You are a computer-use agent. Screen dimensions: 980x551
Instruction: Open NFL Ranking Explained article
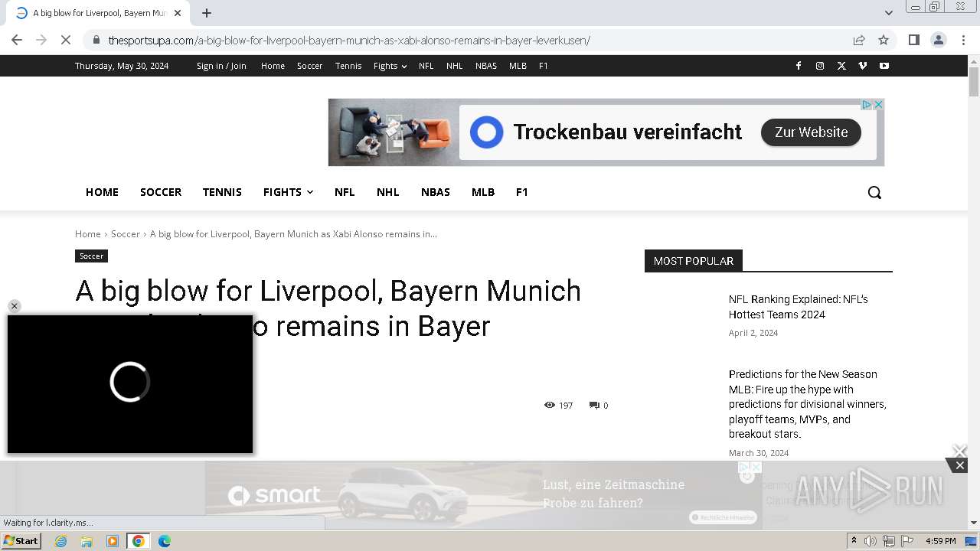[799, 307]
